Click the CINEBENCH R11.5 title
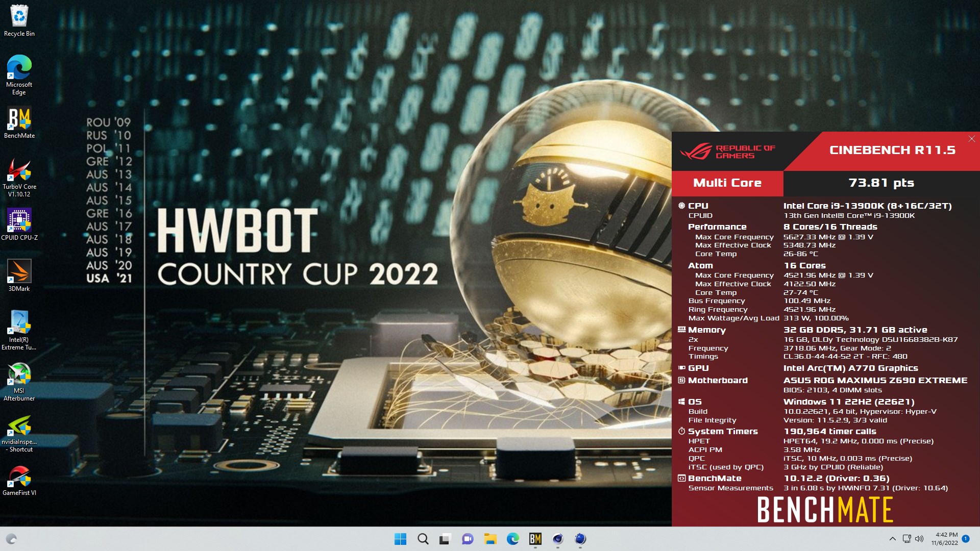Viewport: 980px width, 551px height. 892,150
